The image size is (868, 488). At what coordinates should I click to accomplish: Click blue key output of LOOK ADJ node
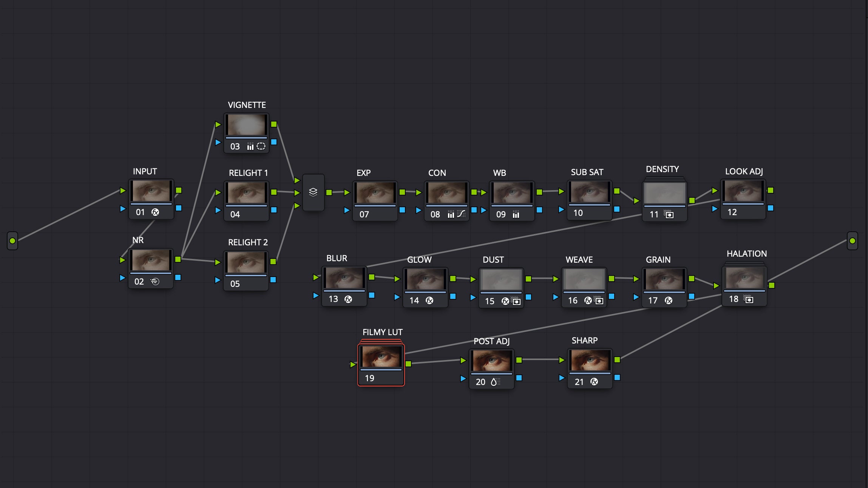pyautogui.click(x=771, y=208)
